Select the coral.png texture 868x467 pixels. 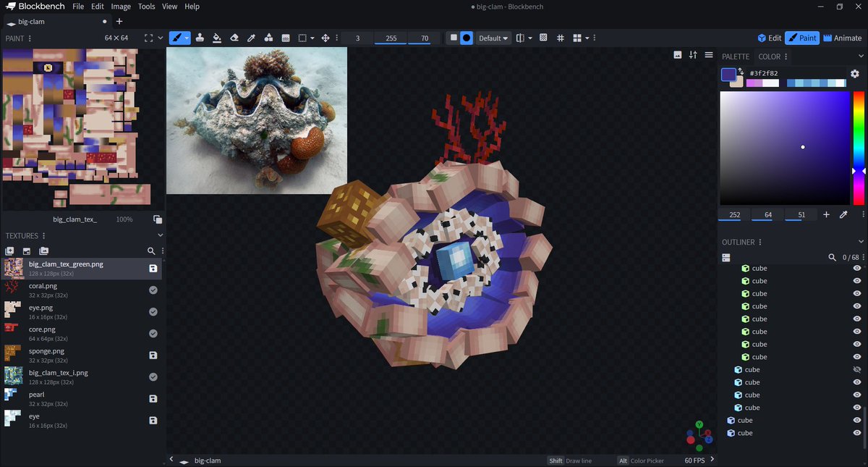click(x=81, y=290)
